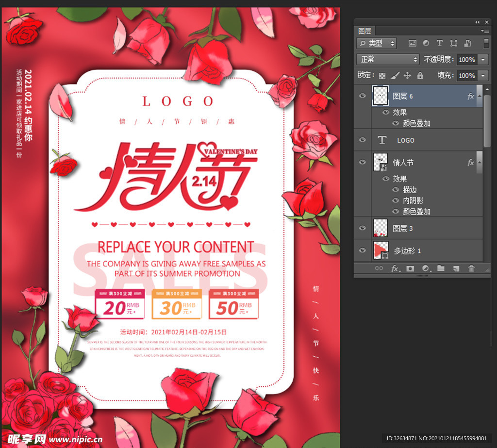
Task: Open the Layers panel options menu
Action: coord(485,31)
